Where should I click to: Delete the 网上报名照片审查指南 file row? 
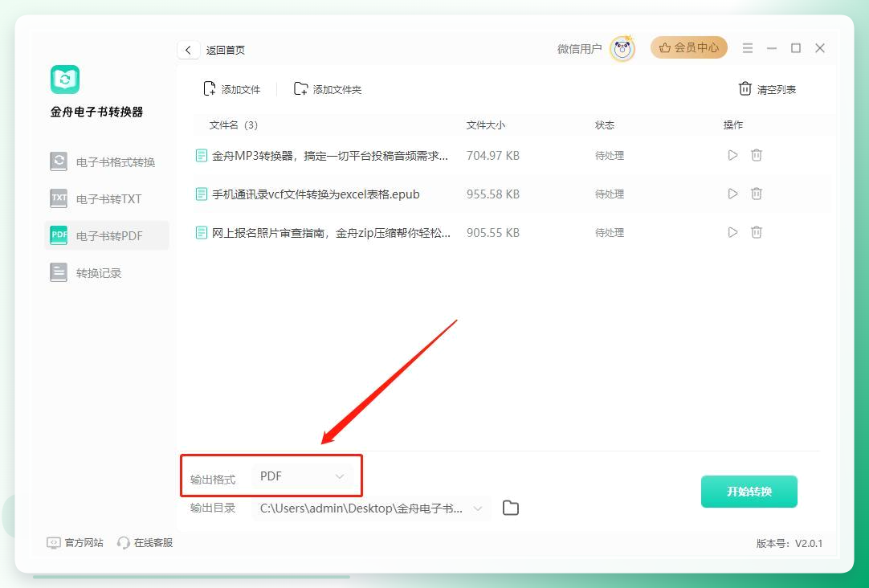(757, 232)
